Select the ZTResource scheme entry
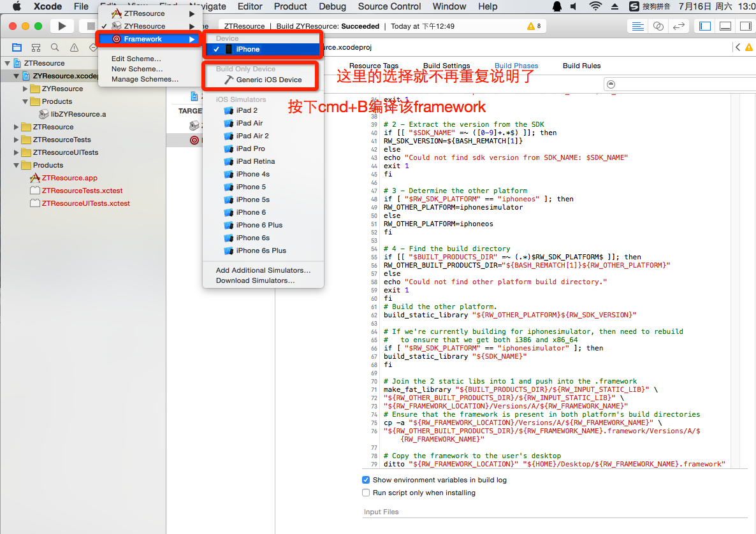756x534 pixels. pos(150,13)
